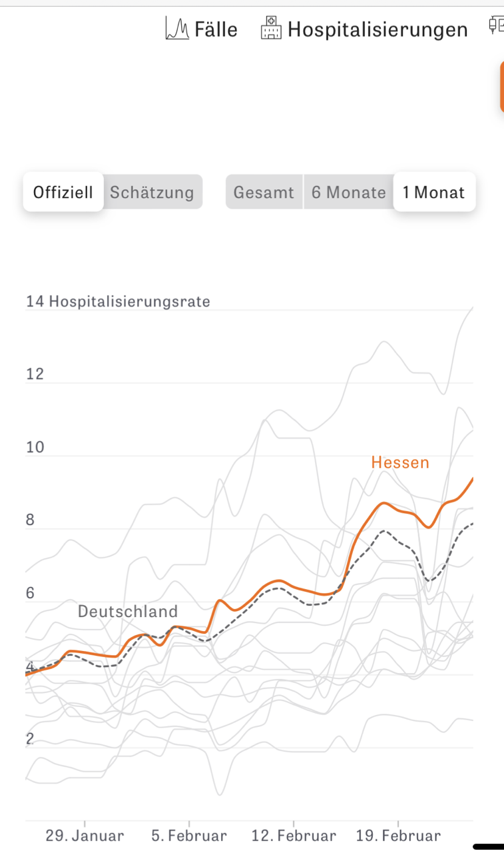Select the 6 Monate time range
The height and width of the screenshot is (853, 504).
[x=349, y=193]
